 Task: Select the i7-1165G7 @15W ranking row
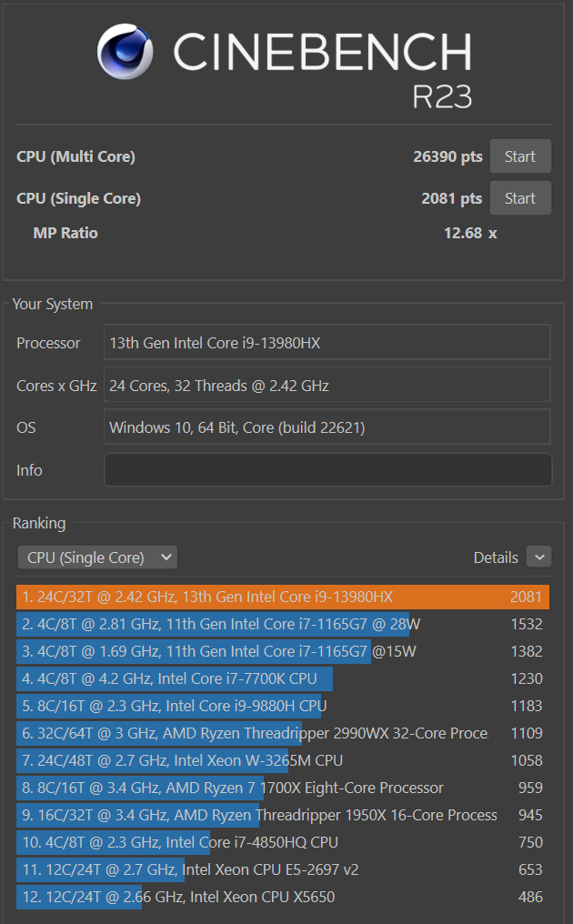tap(282, 651)
